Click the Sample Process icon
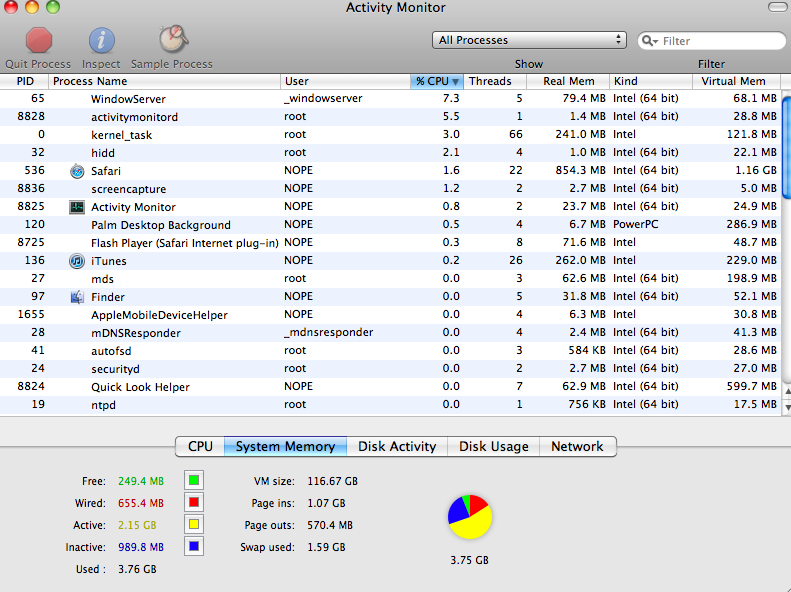Screen dimensions: 791x592 pos(174,39)
